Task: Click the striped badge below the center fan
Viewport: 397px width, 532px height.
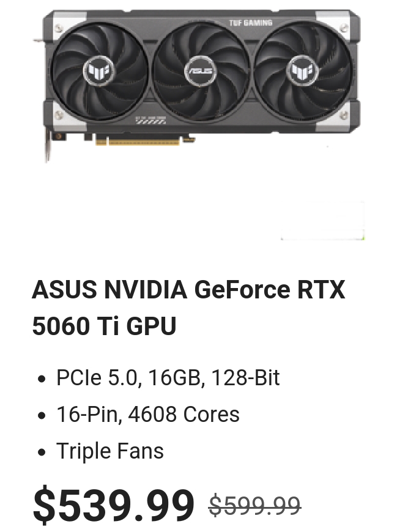Action: (x=150, y=121)
